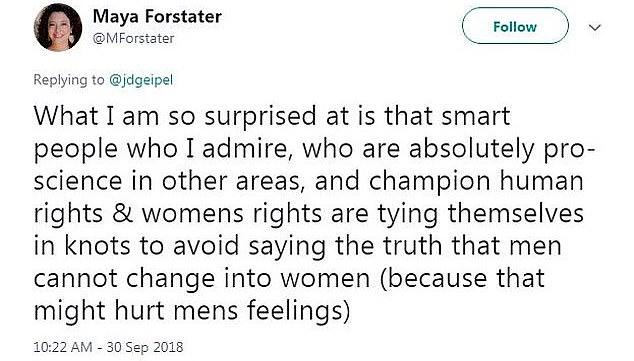The height and width of the screenshot is (361, 634).
Task: Open the round profile avatar photo
Action: coord(58,27)
